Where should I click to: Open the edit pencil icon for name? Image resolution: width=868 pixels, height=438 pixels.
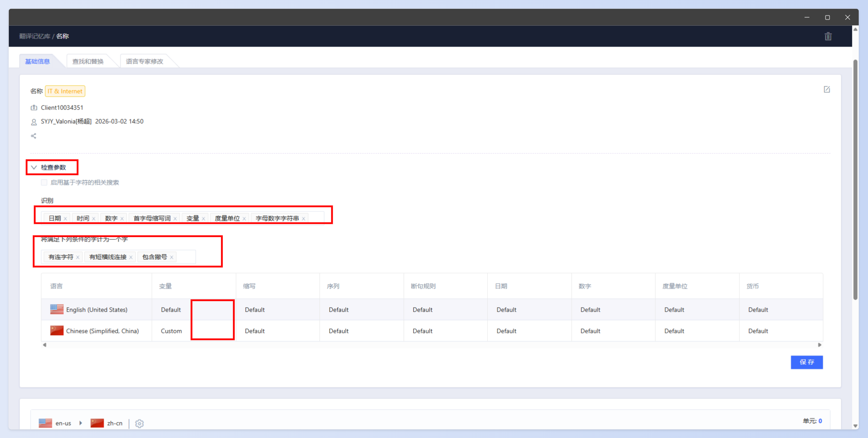click(x=827, y=90)
